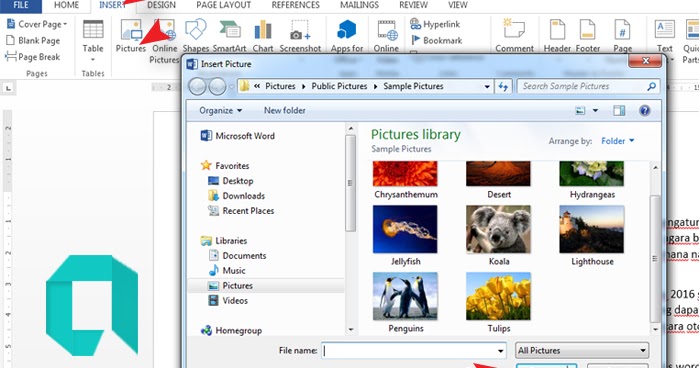Select the Hydrangeas picture
Viewport: 700px width, 368px height.
pos(592,180)
